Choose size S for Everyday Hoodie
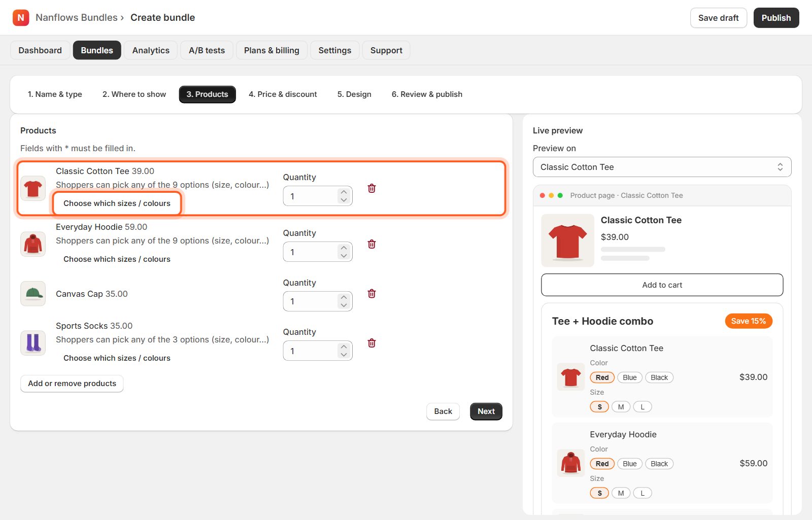Image resolution: width=812 pixels, height=520 pixels. point(599,493)
